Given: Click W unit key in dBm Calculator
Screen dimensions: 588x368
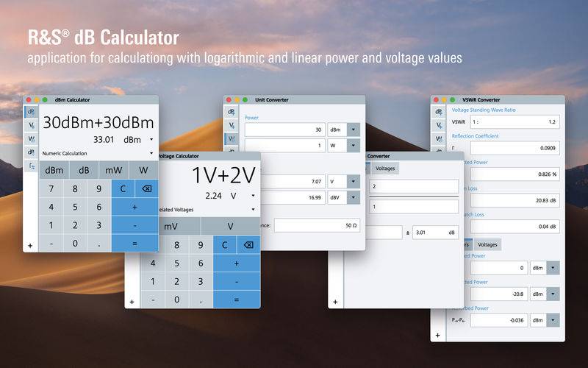Looking at the screenshot, I should (143, 170).
